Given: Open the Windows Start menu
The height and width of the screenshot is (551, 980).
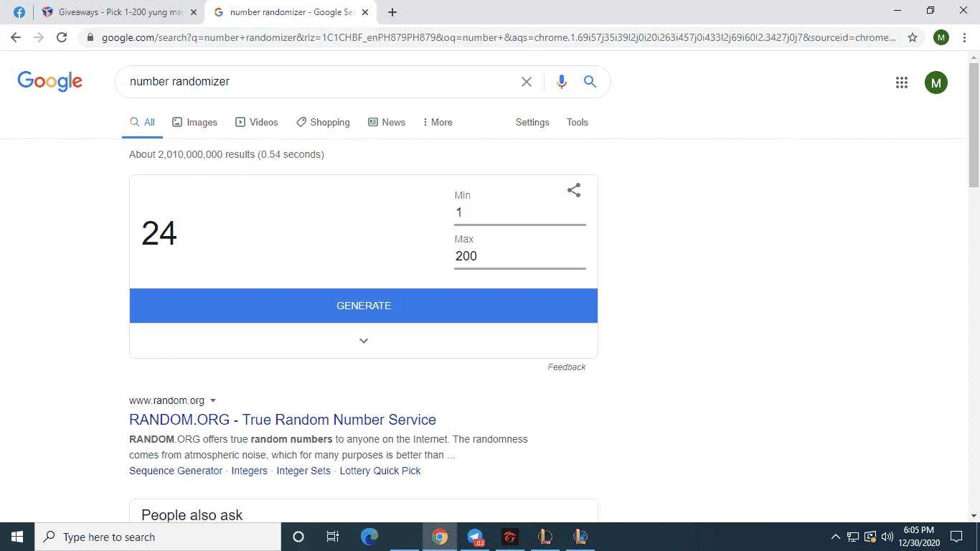Looking at the screenshot, I should tap(17, 537).
